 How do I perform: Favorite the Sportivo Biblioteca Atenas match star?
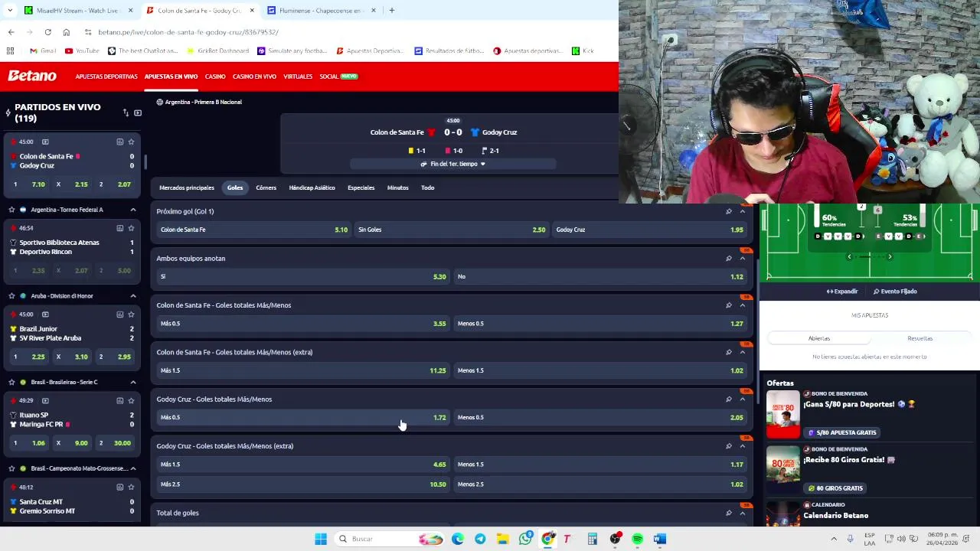(131, 228)
